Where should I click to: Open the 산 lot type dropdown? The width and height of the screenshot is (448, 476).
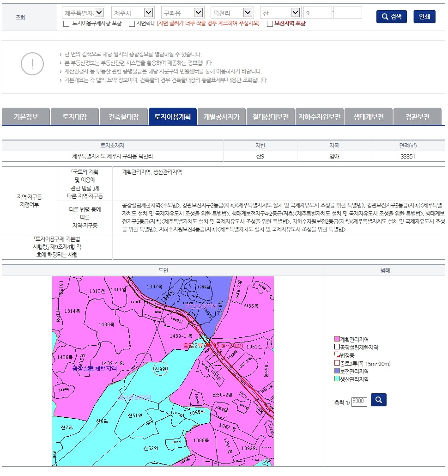point(280,13)
